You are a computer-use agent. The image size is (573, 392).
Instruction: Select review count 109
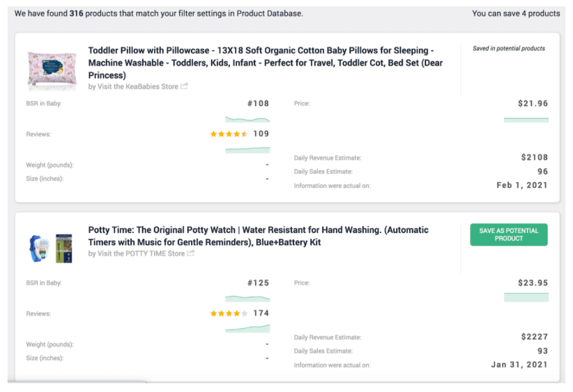click(x=261, y=134)
